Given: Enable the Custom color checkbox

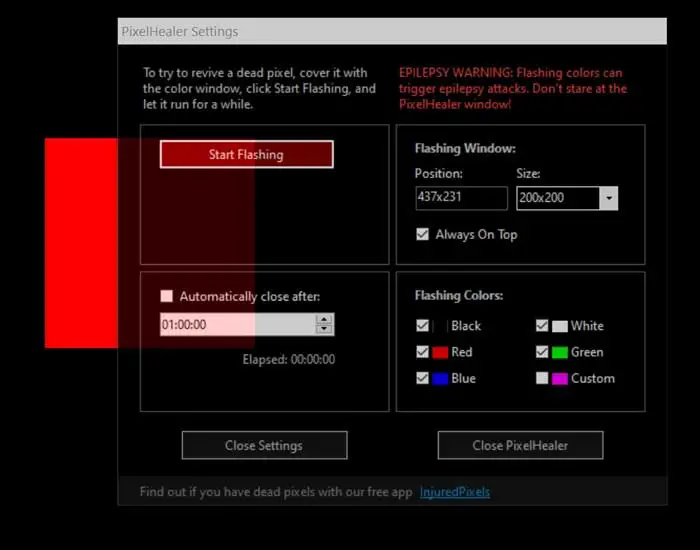Looking at the screenshot, I should [x=542, y=378].
